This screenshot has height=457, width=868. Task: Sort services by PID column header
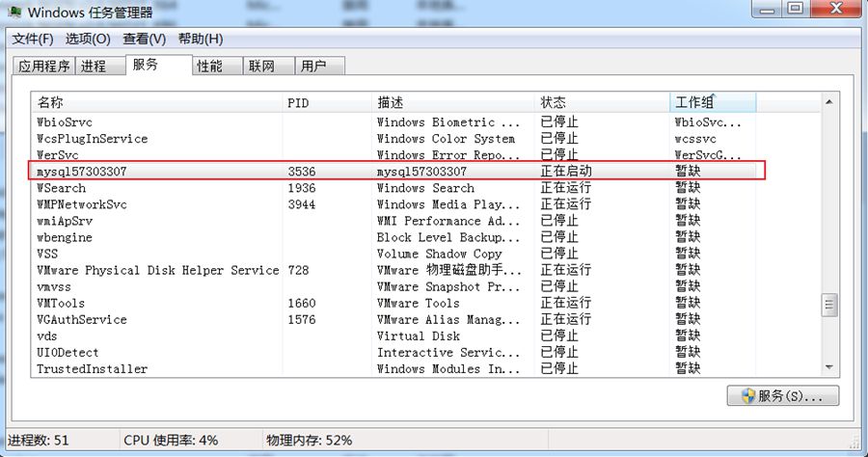tap(326, 102)
